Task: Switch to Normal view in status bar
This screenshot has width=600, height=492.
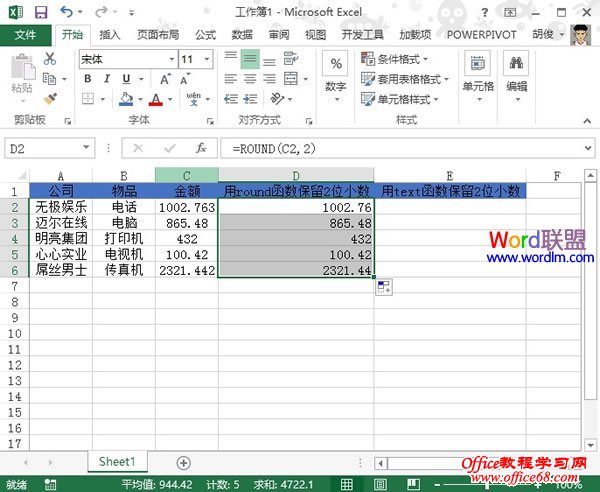Action: (x=347, y=484)
